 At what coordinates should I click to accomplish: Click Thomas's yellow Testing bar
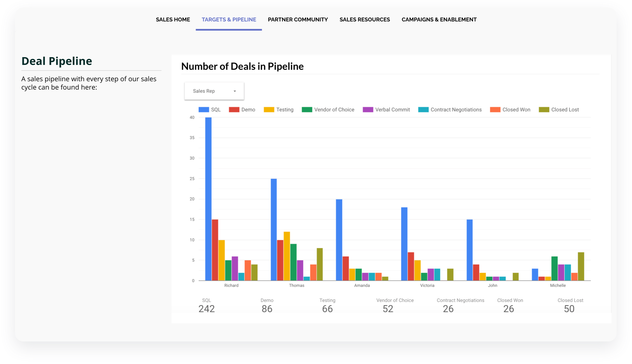point(287,256)
